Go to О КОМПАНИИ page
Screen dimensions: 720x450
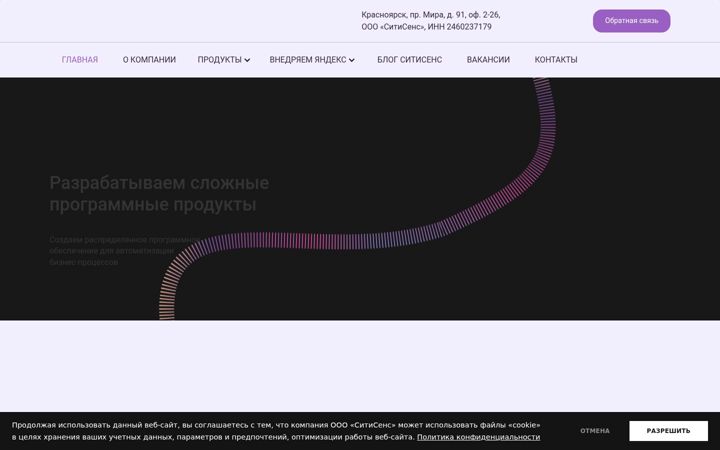pos(149,60)
